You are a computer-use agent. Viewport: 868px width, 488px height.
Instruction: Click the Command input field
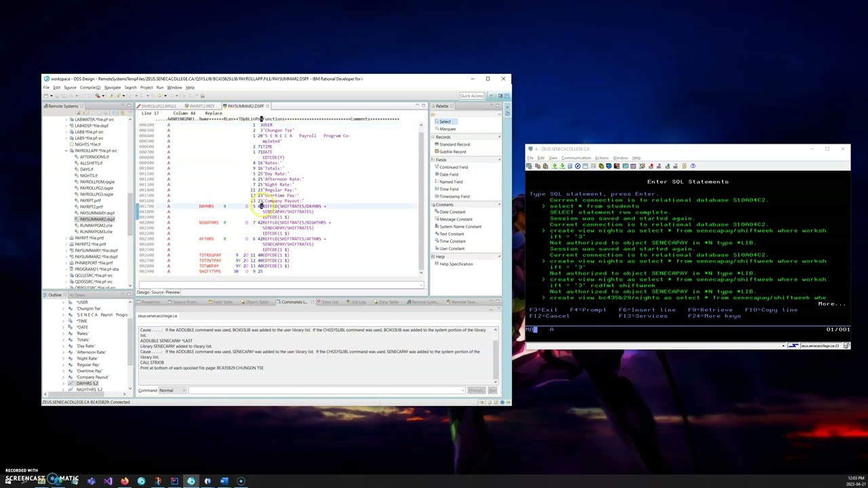click(x=326, y=390)
